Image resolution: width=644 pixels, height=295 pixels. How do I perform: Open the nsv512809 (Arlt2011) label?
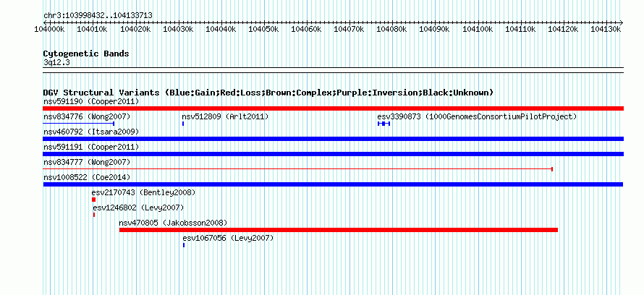[x=225, y=117]
